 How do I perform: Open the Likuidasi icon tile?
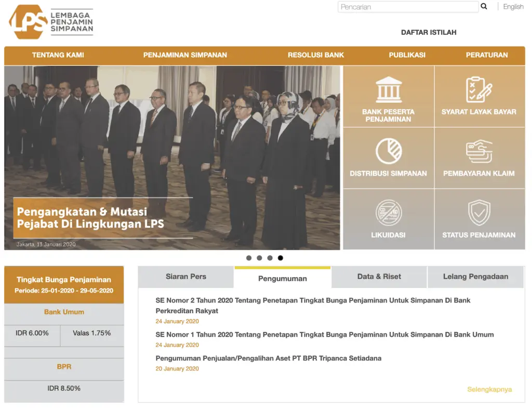389,213
